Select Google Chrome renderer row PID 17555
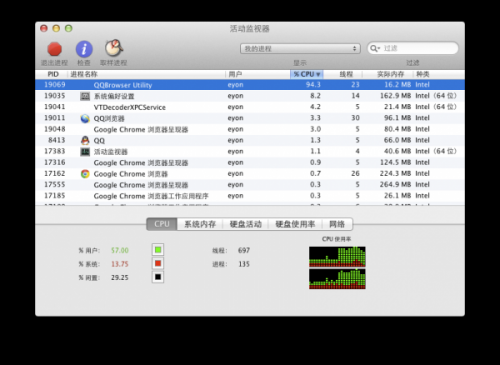This screenshot has width=500, height=365. click(x=250, y=185)
